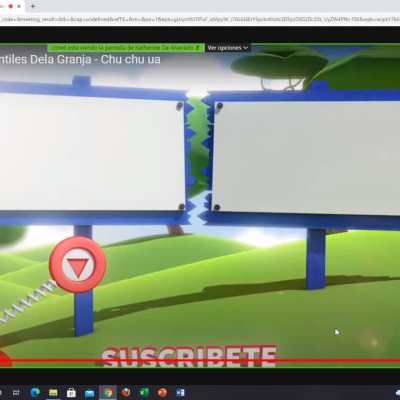The height and width of the screenshot is (400, 400).
Task: Launch Word from the taskbar
Action: 180,392
